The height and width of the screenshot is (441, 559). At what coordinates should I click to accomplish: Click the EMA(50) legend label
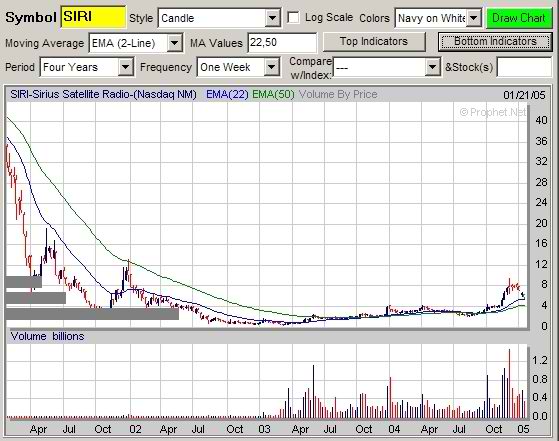coord(273,94)
